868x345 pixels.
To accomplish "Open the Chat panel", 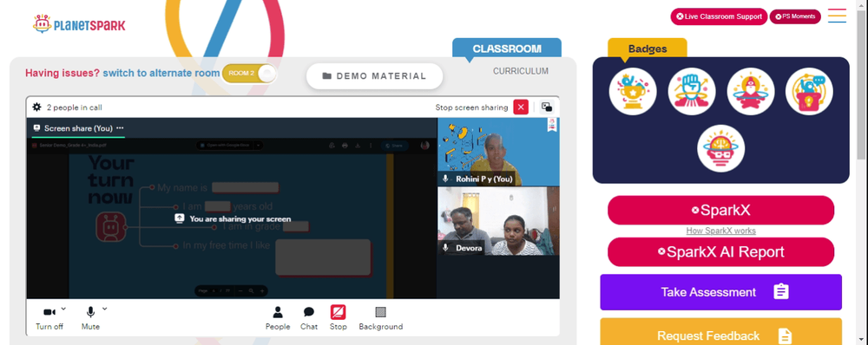I will 309,318.
